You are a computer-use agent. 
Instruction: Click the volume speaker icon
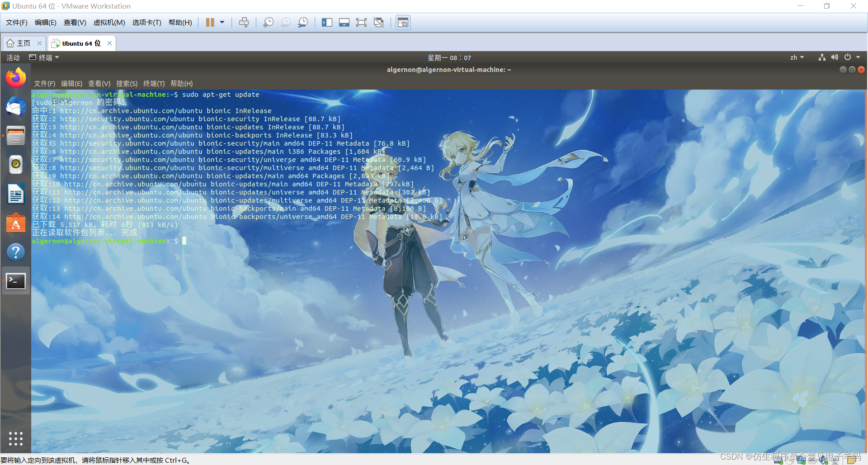pyautogui.click(x=835, y=57)
